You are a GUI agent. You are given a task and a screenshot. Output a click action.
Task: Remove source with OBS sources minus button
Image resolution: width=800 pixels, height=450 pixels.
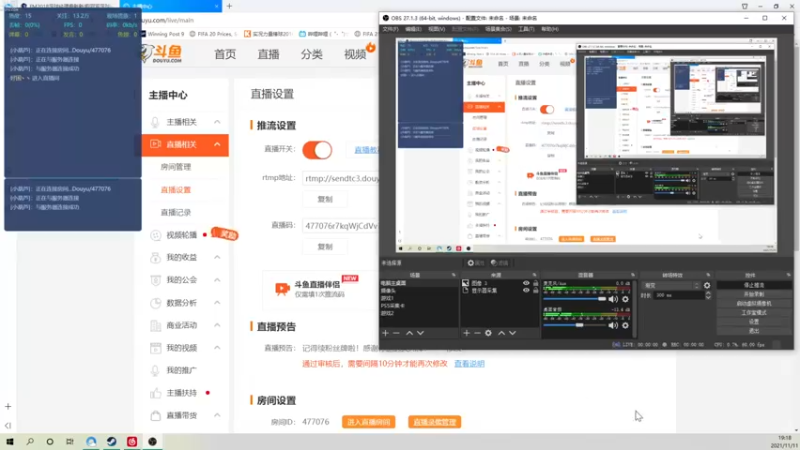coord(477,333)
